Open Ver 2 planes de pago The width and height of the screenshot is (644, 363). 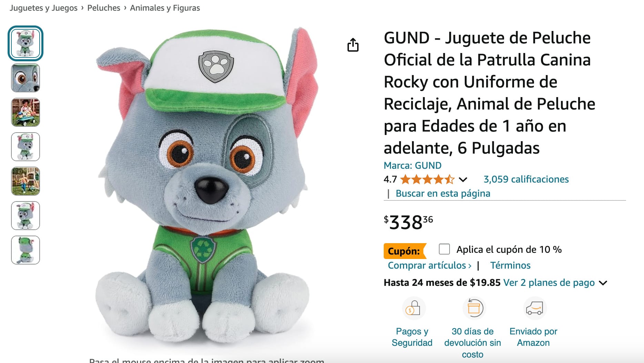pos(549,283)
